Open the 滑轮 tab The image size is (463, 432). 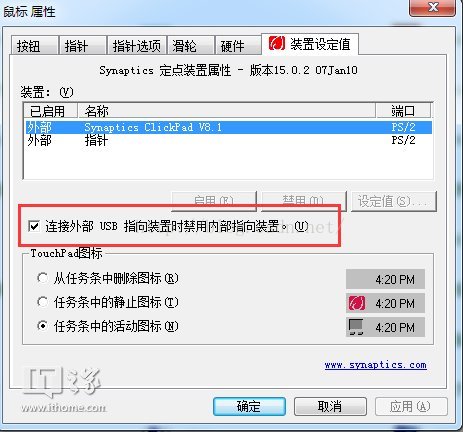(x=190, y=45)
